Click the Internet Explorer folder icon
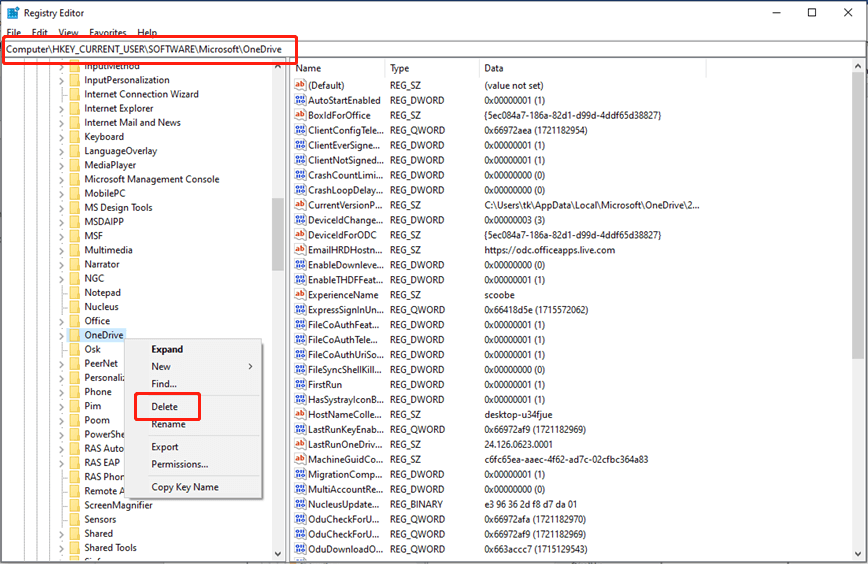 coord(75,108)
